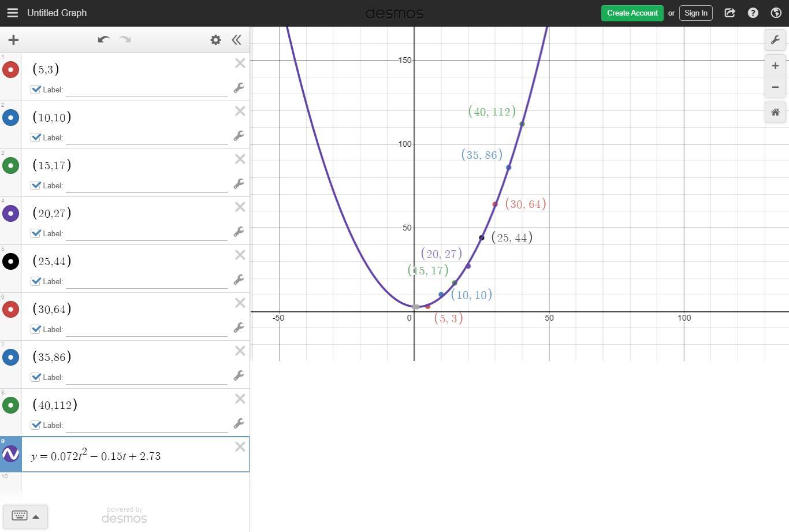Open the expression list settings gear
Screen dimensions: 789x532
pyautogui.click(x=215, y=40)
